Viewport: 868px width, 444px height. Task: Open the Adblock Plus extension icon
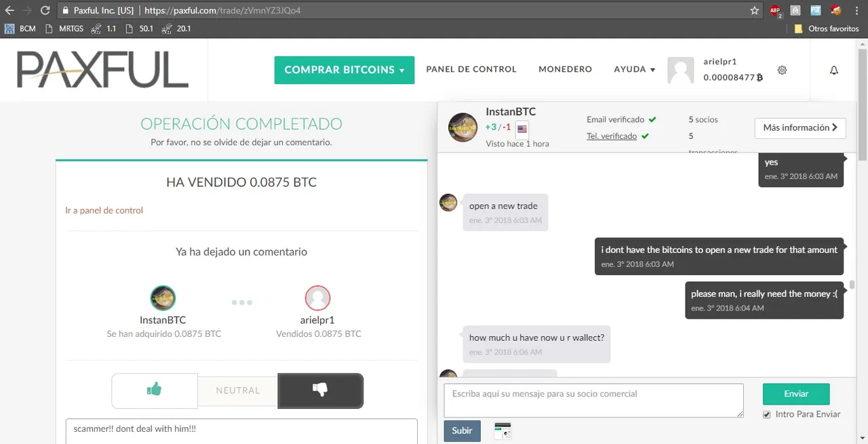[x=775, y=11]
